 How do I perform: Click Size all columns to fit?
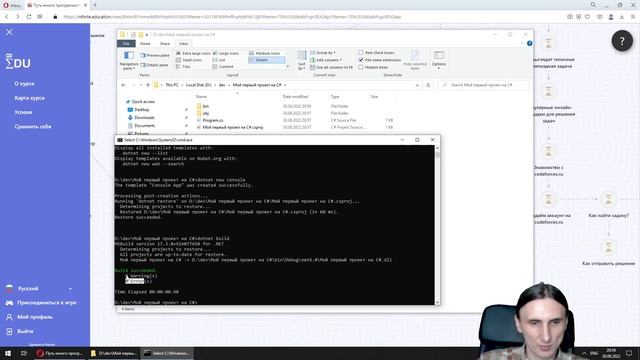331,67
